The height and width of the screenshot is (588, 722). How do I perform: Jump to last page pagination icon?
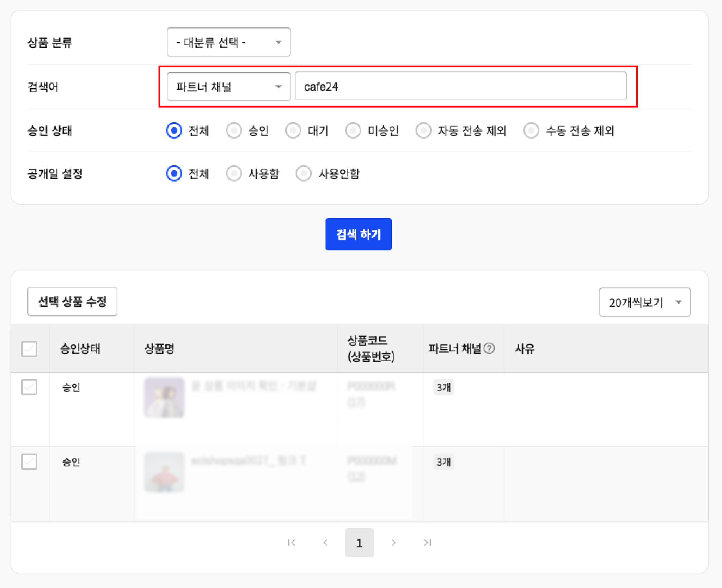[x=428, y=543]
